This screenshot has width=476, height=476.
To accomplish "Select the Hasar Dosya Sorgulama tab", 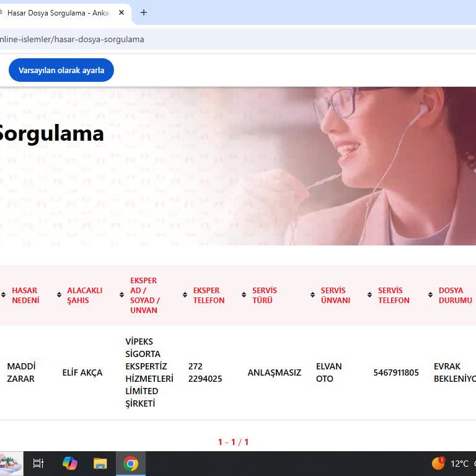I will [x=58, y=13].
